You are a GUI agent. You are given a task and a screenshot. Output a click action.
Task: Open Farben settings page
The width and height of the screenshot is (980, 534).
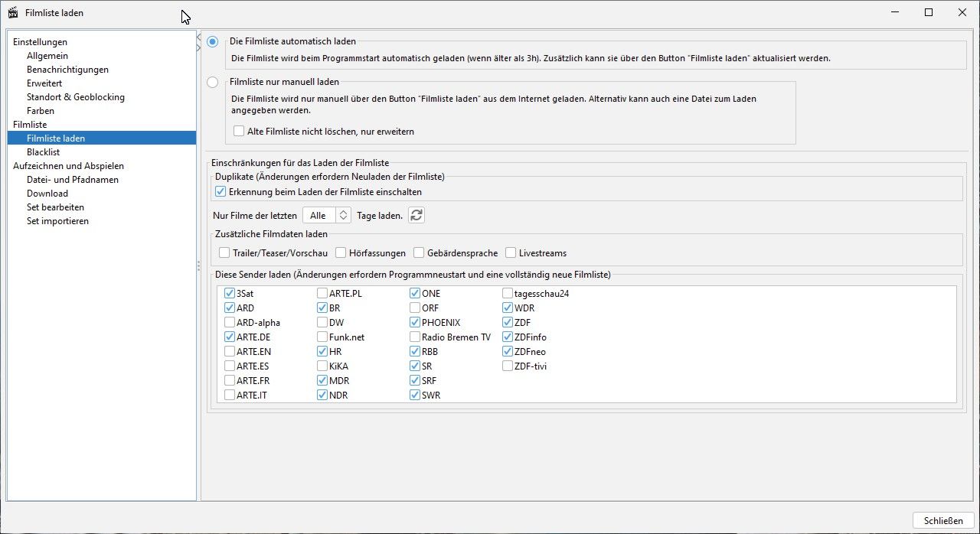click(41, 111)
